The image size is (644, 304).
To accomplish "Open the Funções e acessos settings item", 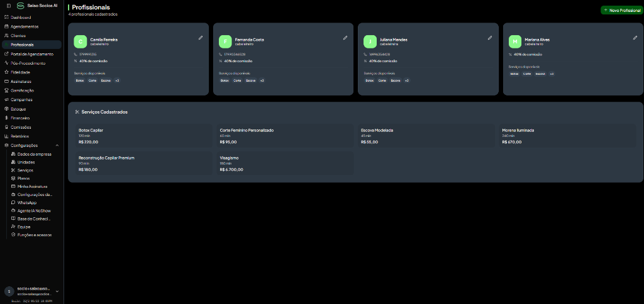I will (31, 235).
